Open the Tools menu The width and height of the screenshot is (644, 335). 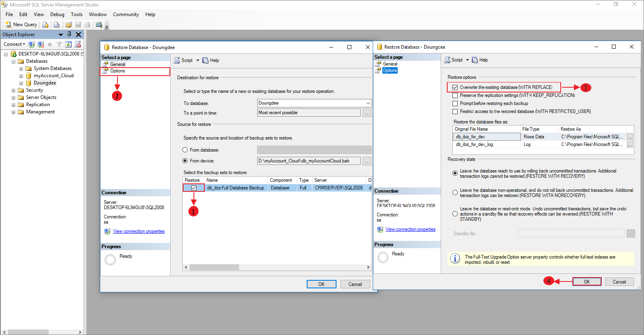click(76, 14)
